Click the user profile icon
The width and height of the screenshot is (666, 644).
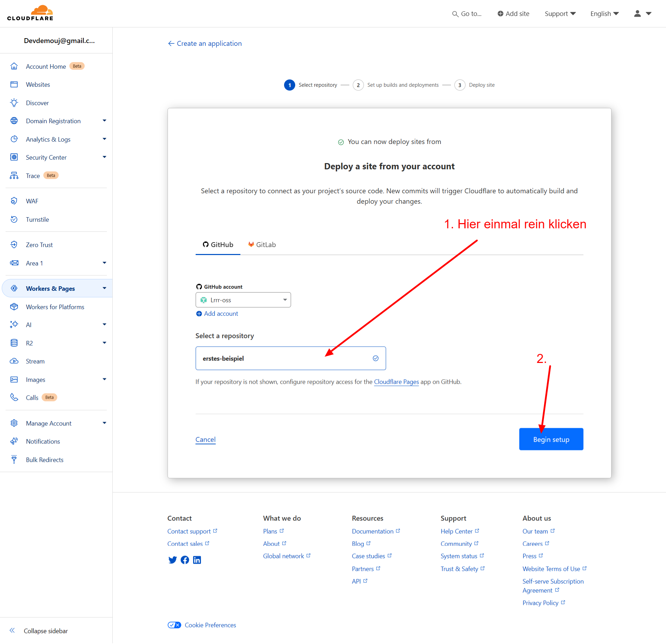click(x=637, y=14)
